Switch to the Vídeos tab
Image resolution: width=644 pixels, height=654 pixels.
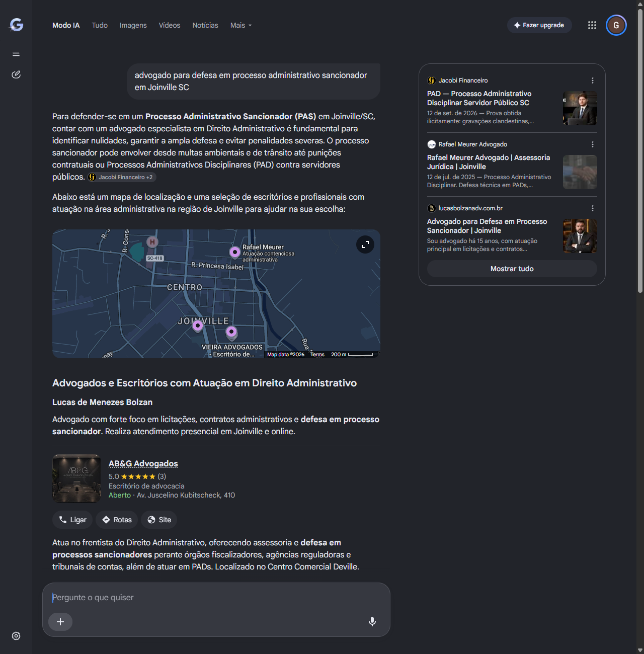coord(170,25)
